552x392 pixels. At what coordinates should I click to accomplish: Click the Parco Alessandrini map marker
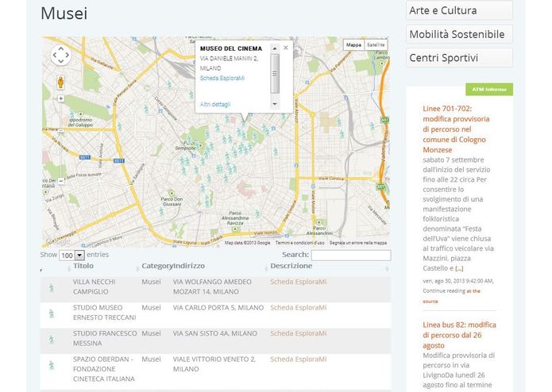coord(318,222)
